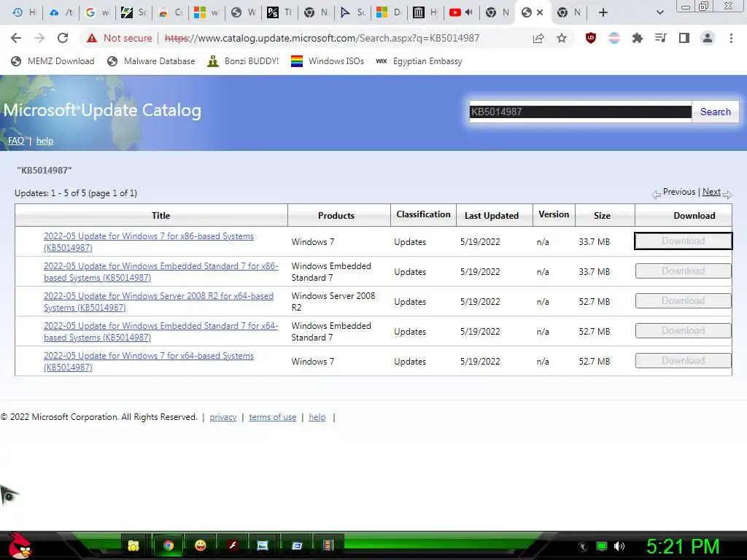This screenshot has width=747, height=560.
Task: Click the catalog Search button
Action: (x=715, y=112)
